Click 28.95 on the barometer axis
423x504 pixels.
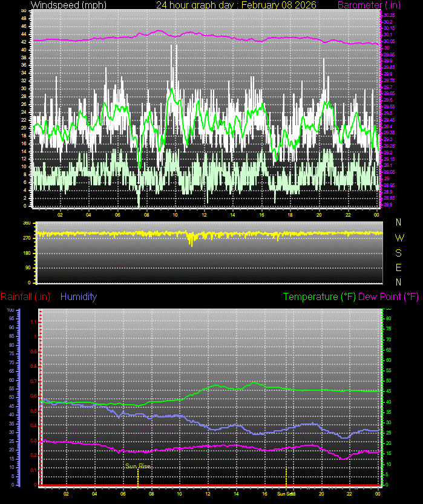click(x=389, y=185)
